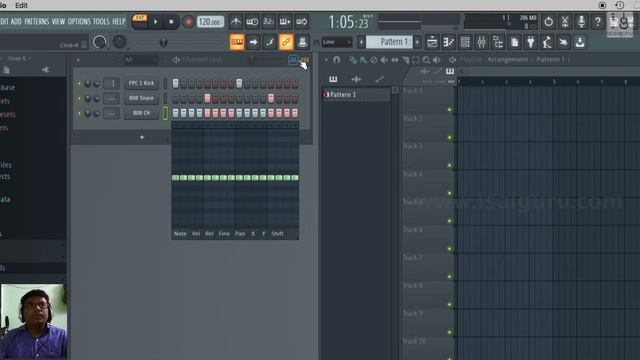Open the Channel rack options arrow
The image size is (640, 360).
pos(78,60)
